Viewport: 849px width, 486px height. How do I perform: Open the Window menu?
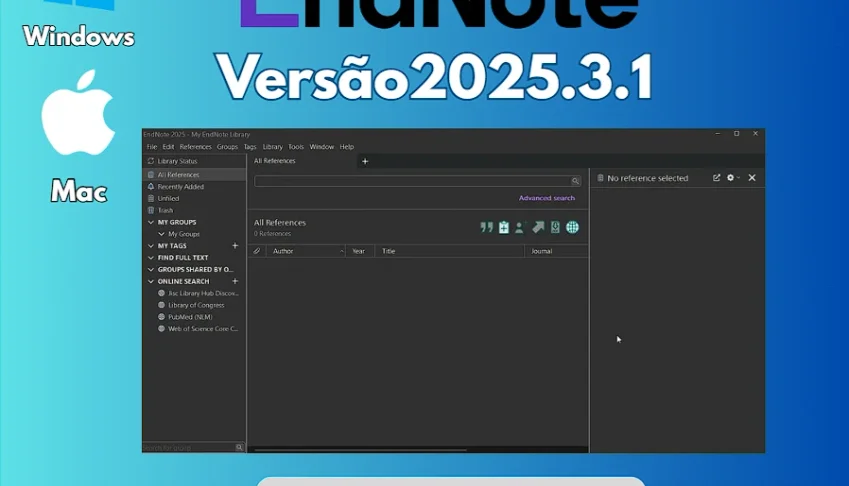[322, 147]
